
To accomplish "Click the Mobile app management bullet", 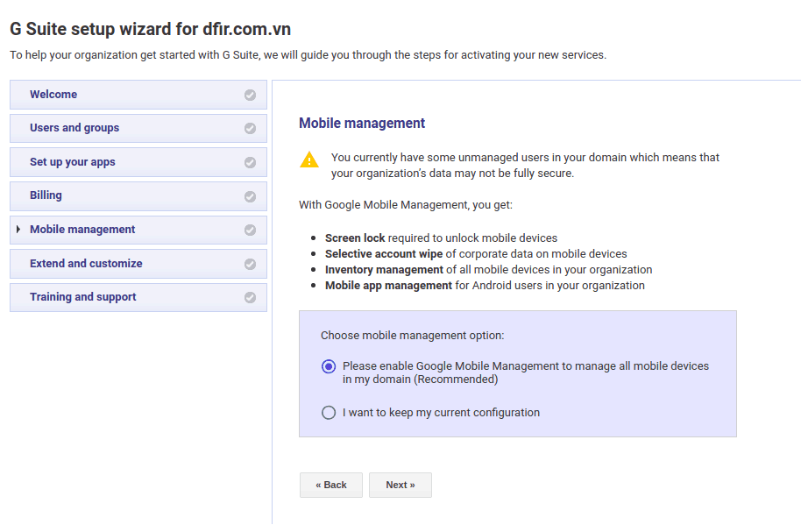I will [485, 286].
